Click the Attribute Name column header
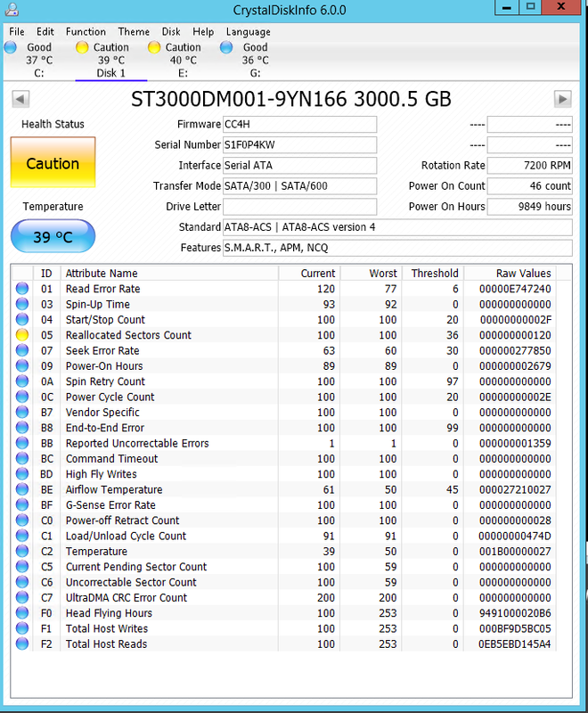588x713 pixels. click(x=169, y=274)
